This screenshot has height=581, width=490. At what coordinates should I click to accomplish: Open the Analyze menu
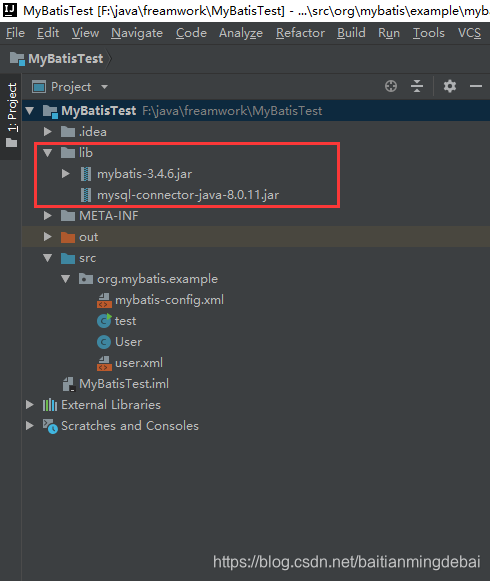point(241,33)
